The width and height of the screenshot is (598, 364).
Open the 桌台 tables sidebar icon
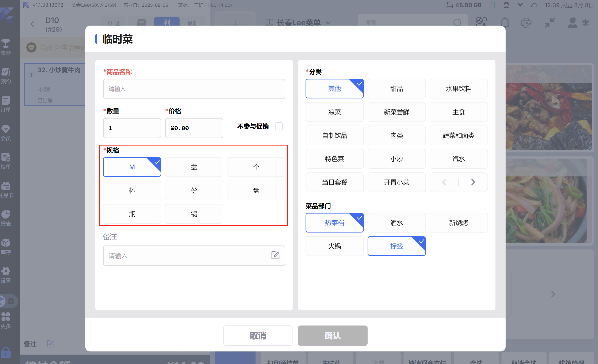click(x=6, y=47)
